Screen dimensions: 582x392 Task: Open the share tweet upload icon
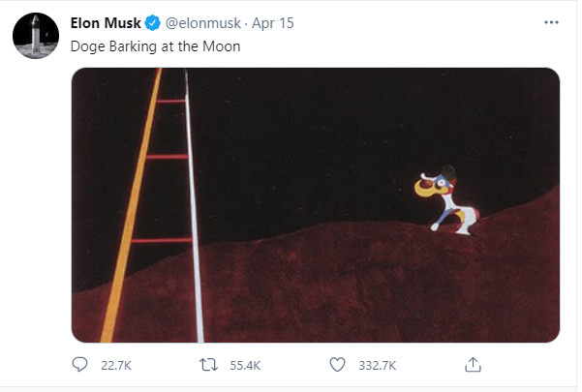(473, 365)
